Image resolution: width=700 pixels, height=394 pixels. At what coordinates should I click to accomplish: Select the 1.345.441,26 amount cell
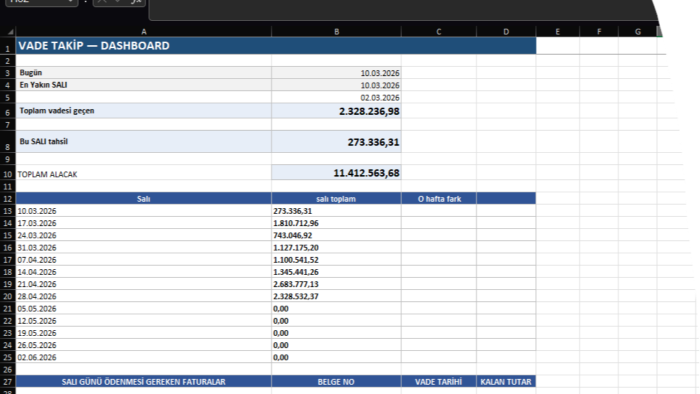[336, 272]
